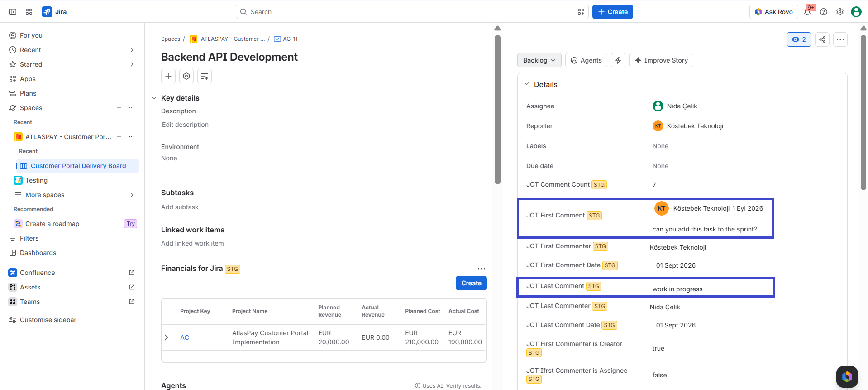Image resolution: width=868 pixels, height=390 pixels.
Task: Expand the Starred menu chevron
Action: point(132,64)
